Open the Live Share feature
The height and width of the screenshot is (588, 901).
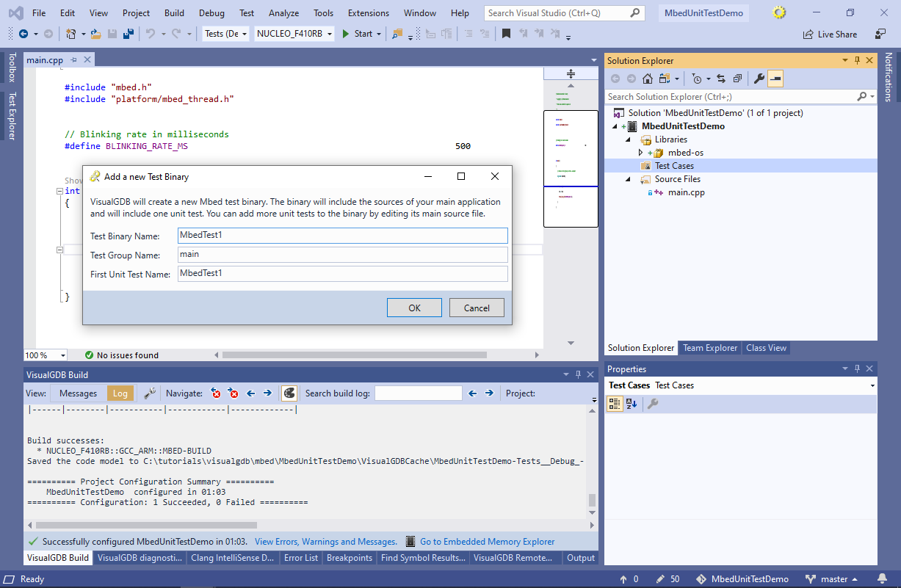click(x=830, y=34)
